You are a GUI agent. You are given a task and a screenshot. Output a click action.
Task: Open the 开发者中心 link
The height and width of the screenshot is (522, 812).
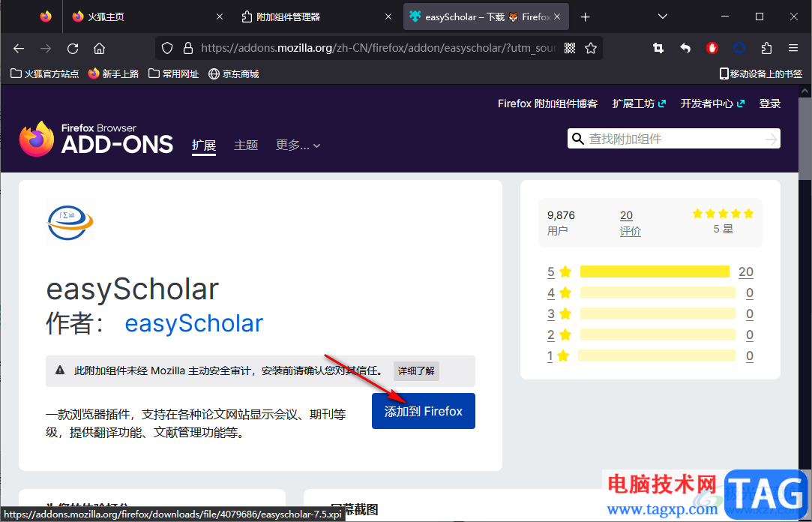pos(712,103)
